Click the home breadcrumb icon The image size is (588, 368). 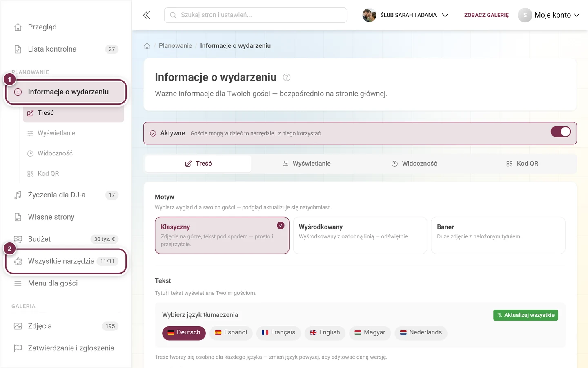point(147,46)
